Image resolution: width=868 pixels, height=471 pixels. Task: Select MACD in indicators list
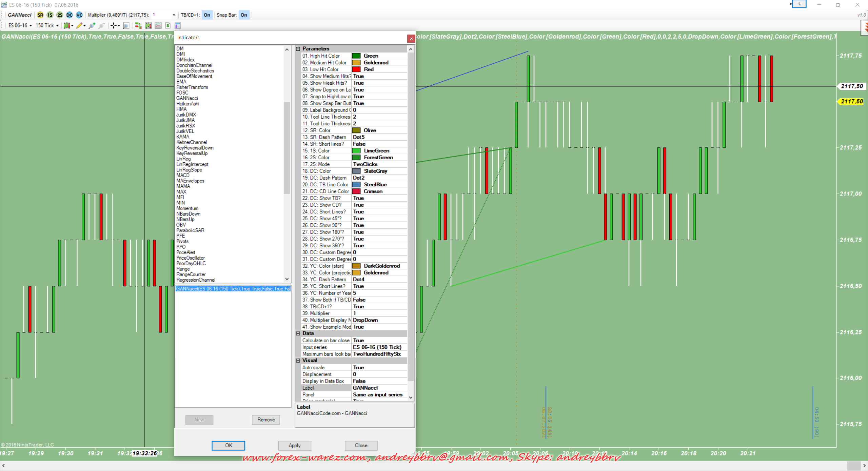[183, 175]
